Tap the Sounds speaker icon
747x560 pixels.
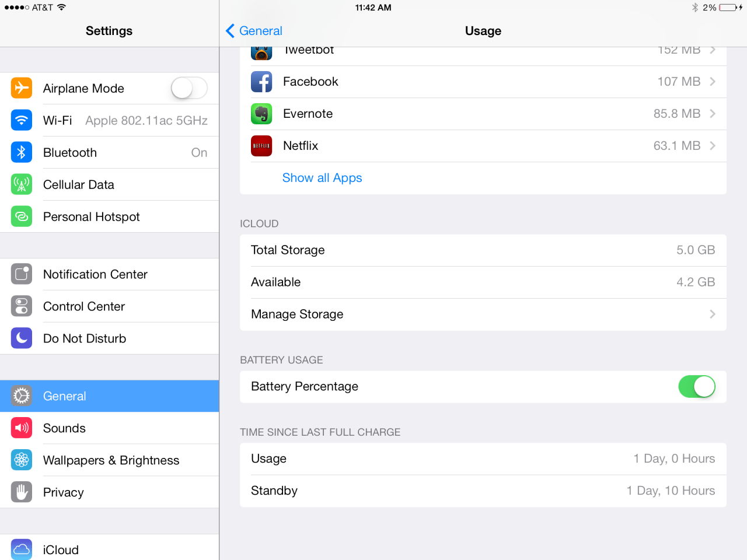tap(22, 428)
